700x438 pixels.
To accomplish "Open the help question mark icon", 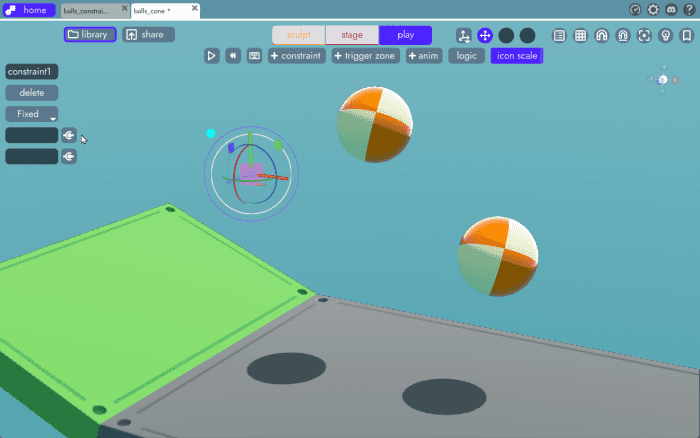I will [687, 10].
